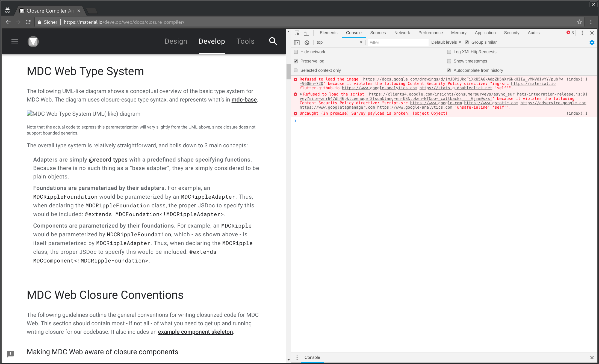Open DevTools settings via the gear icon
599x364 pixels.
[x=592, y=42]
